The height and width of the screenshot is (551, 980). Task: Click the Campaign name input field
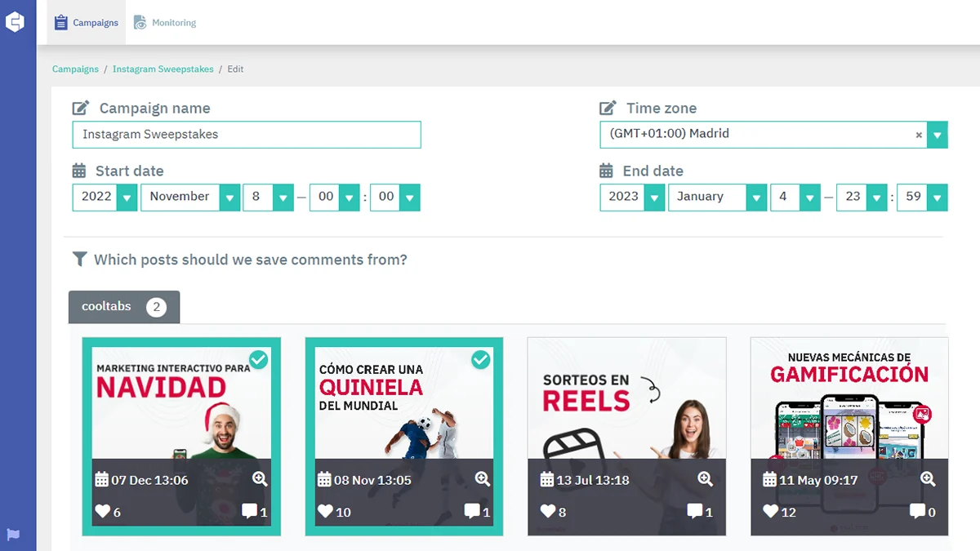247,135
